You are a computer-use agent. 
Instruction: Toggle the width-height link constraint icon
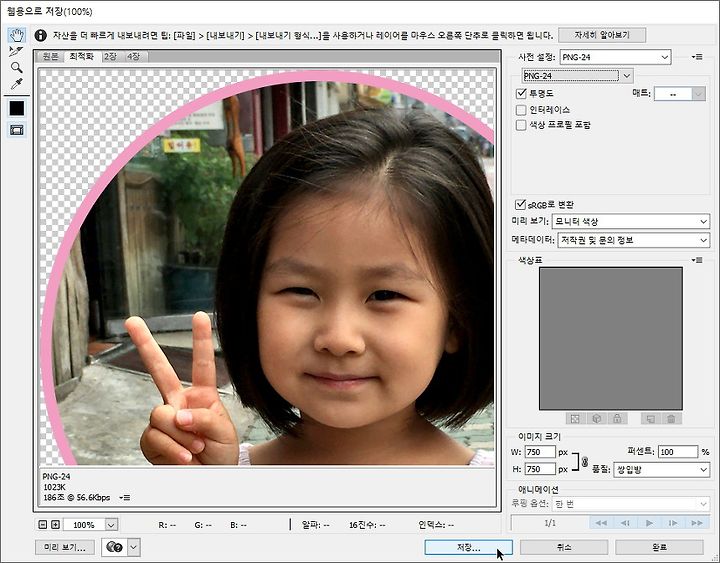point(585,461)
